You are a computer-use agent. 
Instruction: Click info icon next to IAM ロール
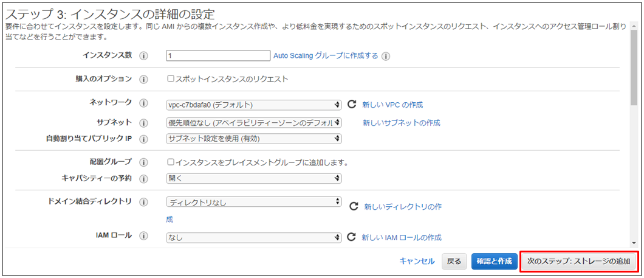tap(143, 236)
